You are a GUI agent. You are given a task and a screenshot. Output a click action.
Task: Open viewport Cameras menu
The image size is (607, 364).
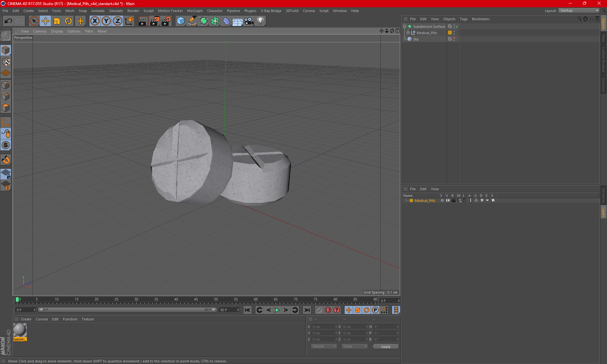click(x=40, y=31)
